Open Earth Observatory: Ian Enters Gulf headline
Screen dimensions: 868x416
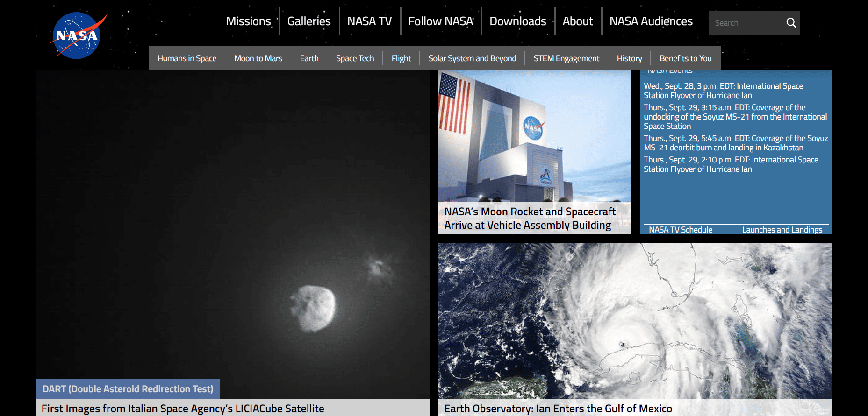pos(558,409)
